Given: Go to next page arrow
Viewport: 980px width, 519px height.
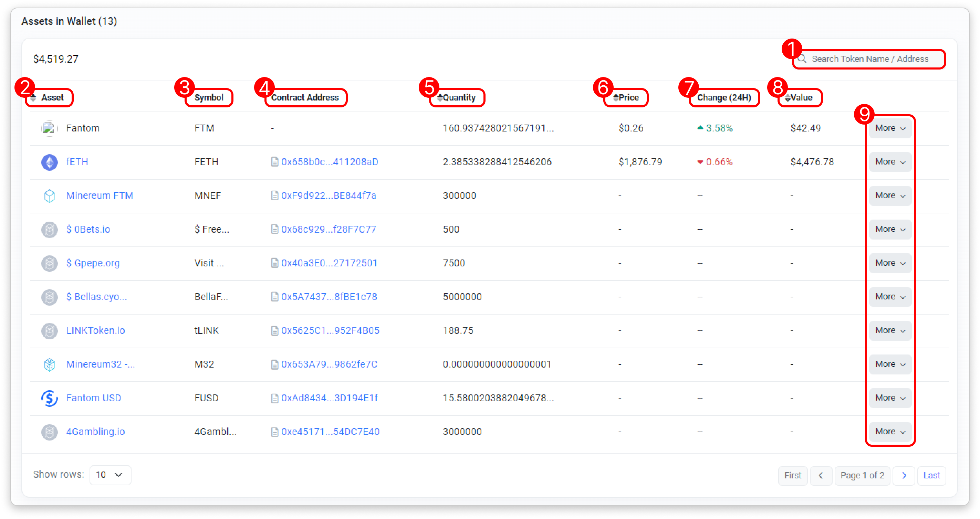Looking at the screenshot, I should (904, 475).
